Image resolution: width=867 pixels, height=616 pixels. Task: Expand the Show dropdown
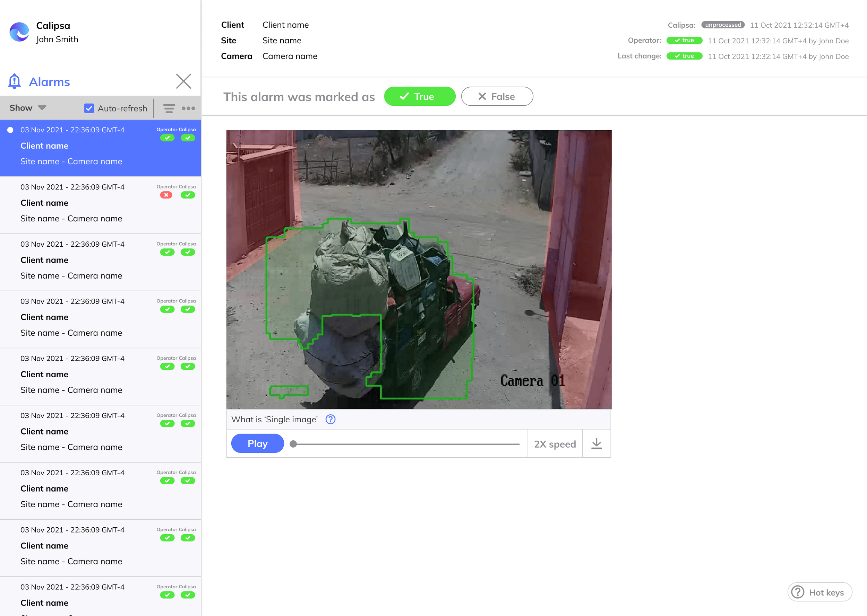(28, 108)
